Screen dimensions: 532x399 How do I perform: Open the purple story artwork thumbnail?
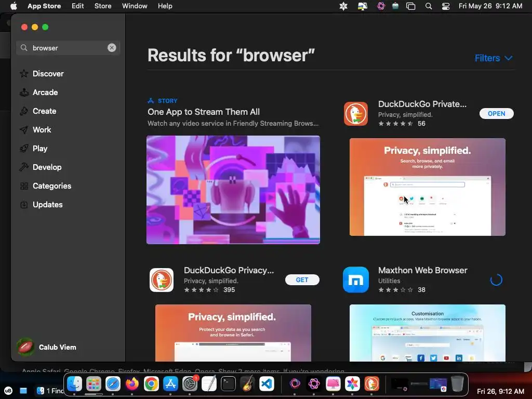(x=233, y=190)
